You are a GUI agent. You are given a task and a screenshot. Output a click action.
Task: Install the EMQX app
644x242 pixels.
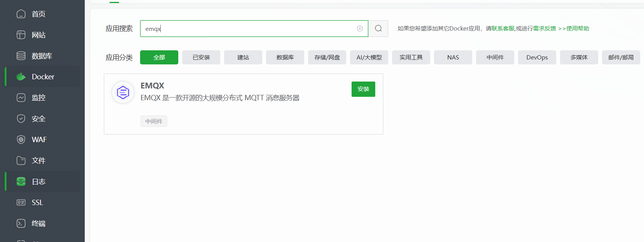(363, 89)
